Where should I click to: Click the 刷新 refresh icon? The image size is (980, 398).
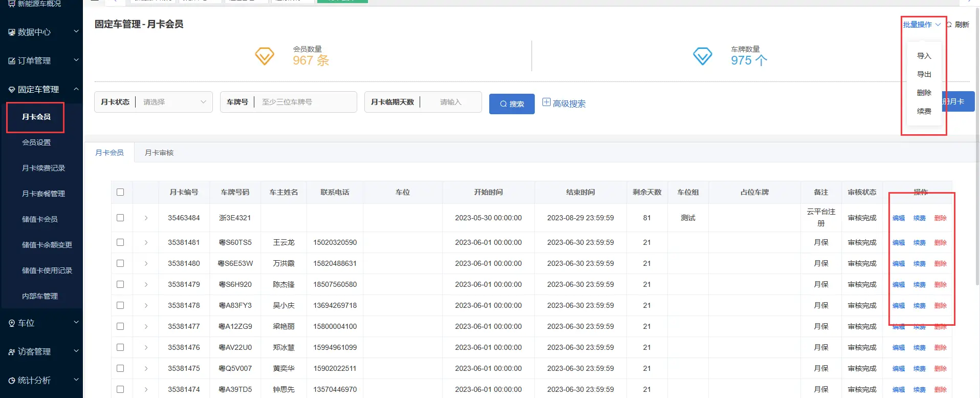tap(949, 25)
